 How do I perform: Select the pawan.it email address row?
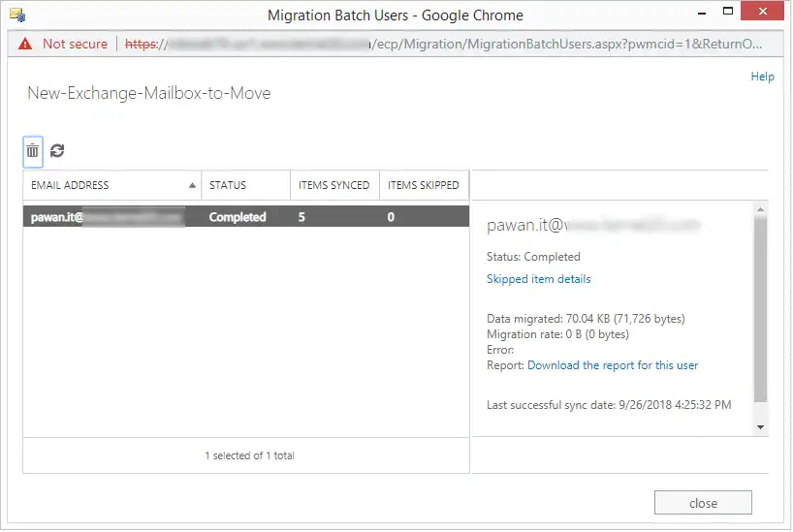click(x=246, y=217)
